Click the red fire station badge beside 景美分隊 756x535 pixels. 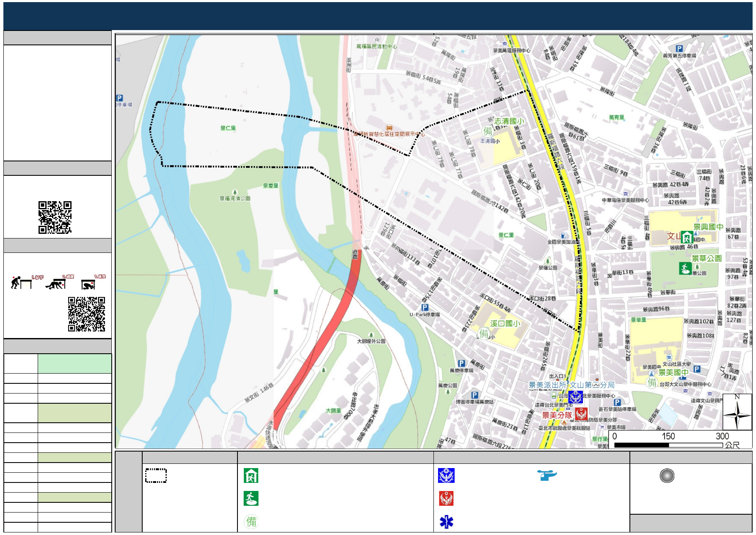tap(581, 414)
